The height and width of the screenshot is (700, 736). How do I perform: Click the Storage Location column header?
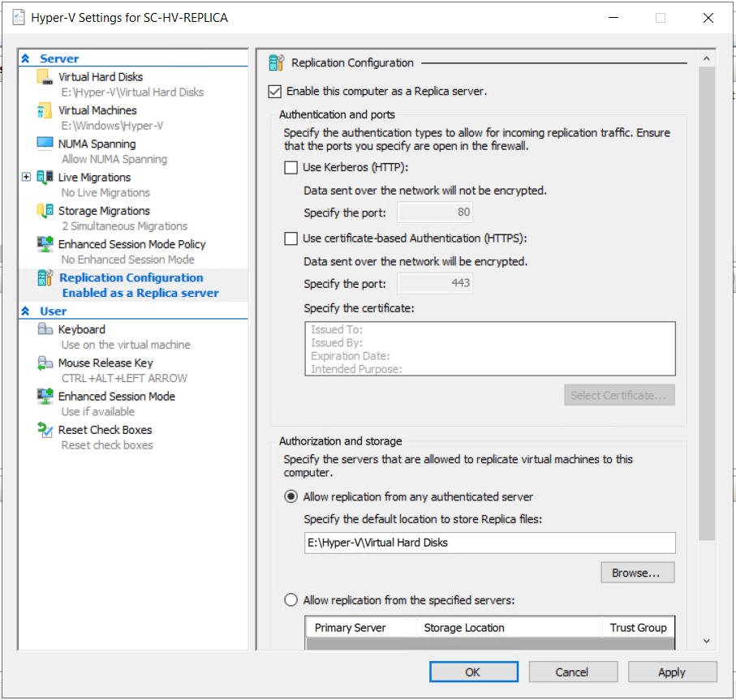(510, 627)
